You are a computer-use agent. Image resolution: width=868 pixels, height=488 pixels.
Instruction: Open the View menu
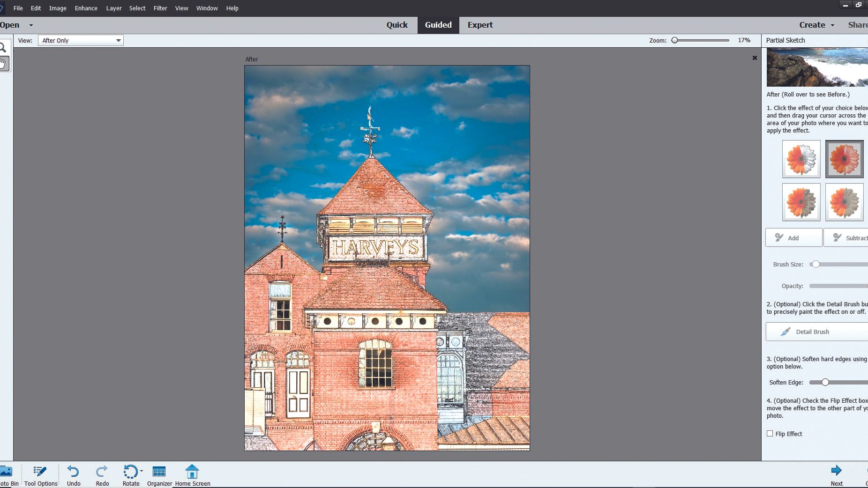pyautogui.click(x=181, y=8)
